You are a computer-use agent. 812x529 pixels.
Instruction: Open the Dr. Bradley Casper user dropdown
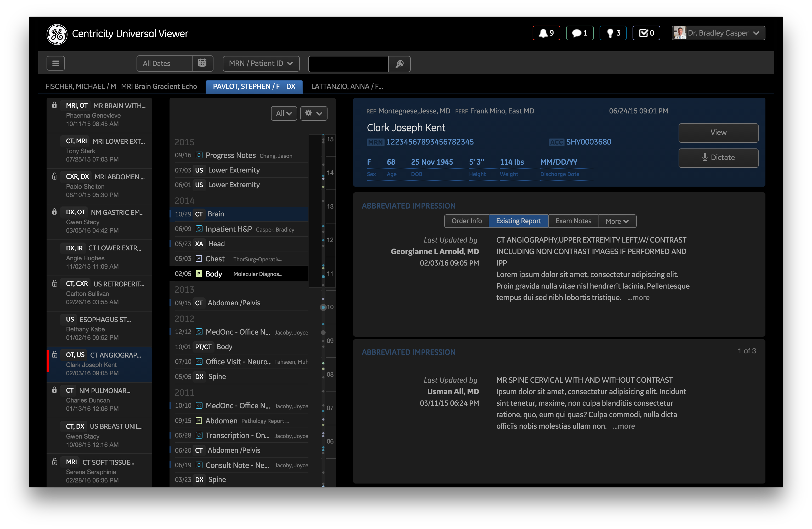pos(719,33)
